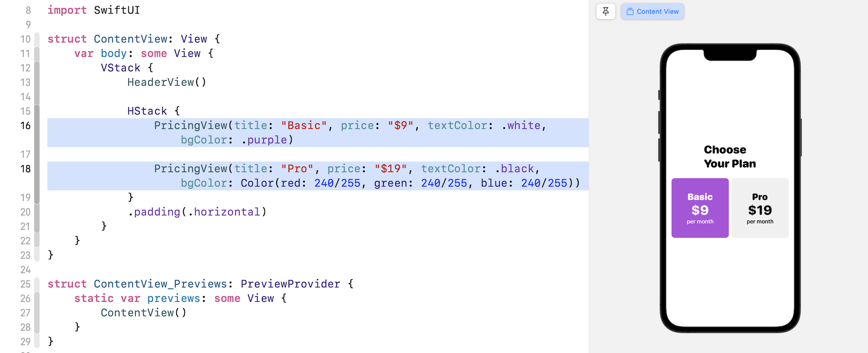
Task: Tap the purple Basic pricing card
Action: (x=700, y=208)
